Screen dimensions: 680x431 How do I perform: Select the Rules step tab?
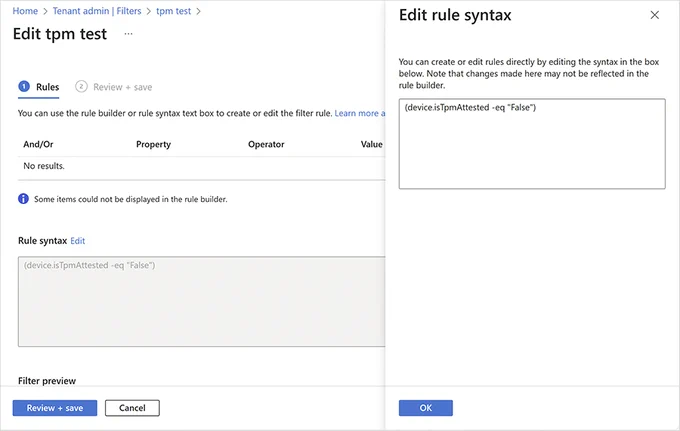coord(39,87)
